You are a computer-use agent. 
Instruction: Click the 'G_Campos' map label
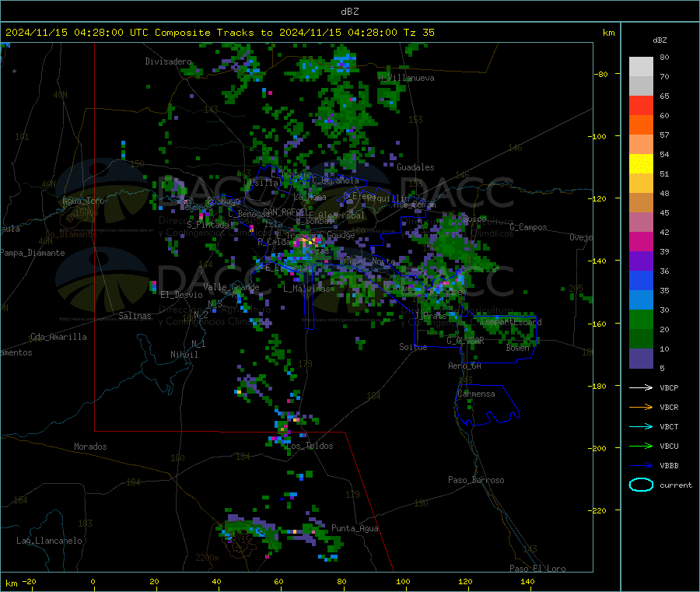(x=528, y=227)
